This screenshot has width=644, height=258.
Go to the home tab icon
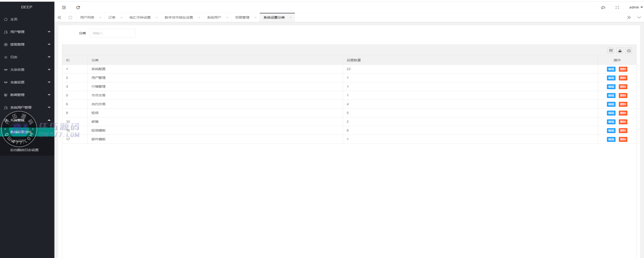(70, 17)
